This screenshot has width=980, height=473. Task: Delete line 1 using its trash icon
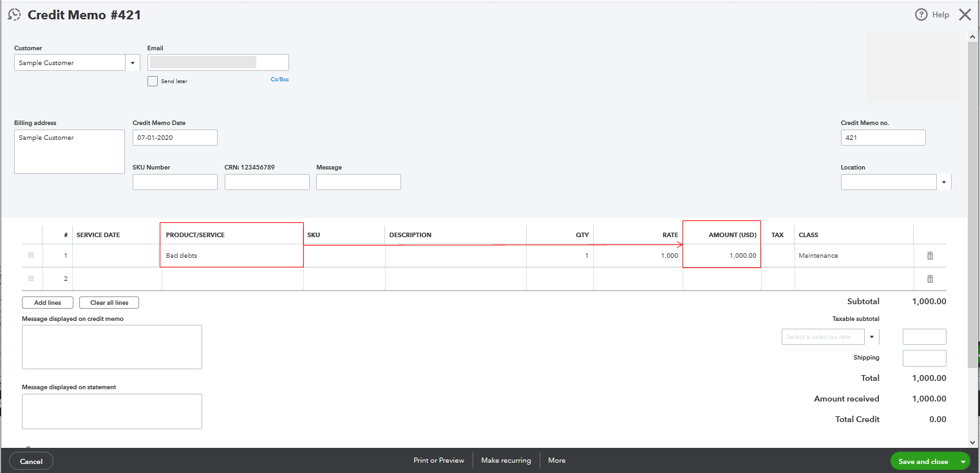pyautogui.click(x=930, y=255)
